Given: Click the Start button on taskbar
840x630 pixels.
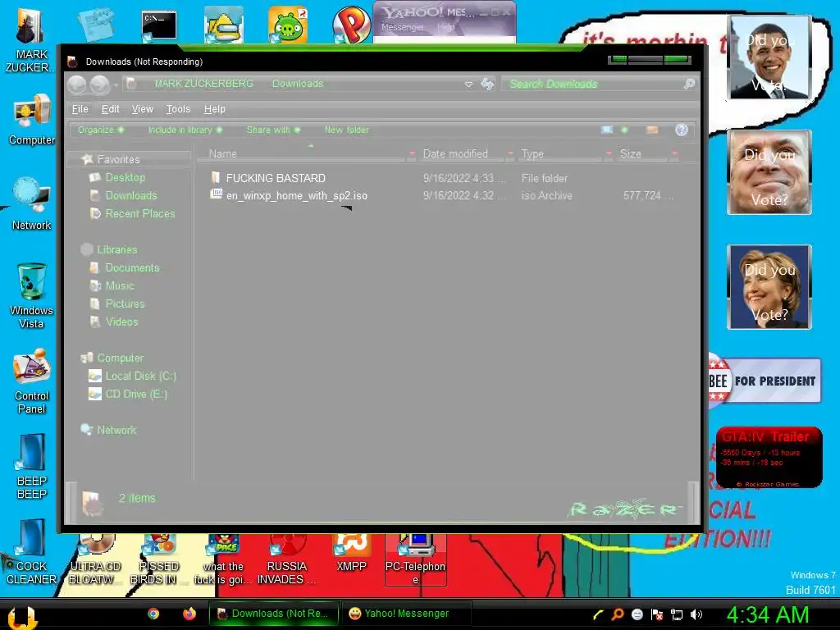Looking at the screenshot, I should tap(22, 617).
